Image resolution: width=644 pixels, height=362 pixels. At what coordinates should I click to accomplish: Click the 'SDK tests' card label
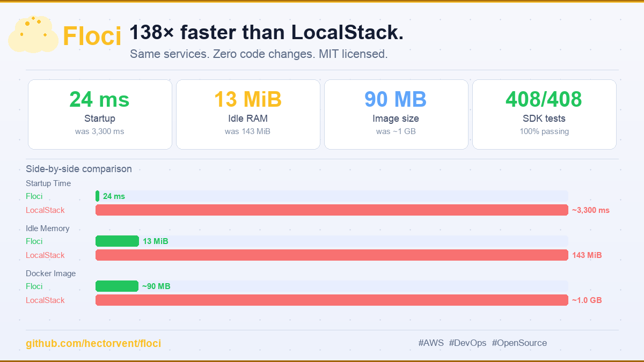pyautogui.click(x=544, y=119)
